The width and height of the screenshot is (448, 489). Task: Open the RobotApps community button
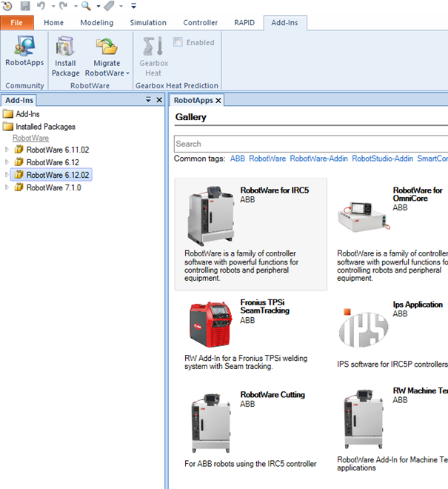point(24,51)
